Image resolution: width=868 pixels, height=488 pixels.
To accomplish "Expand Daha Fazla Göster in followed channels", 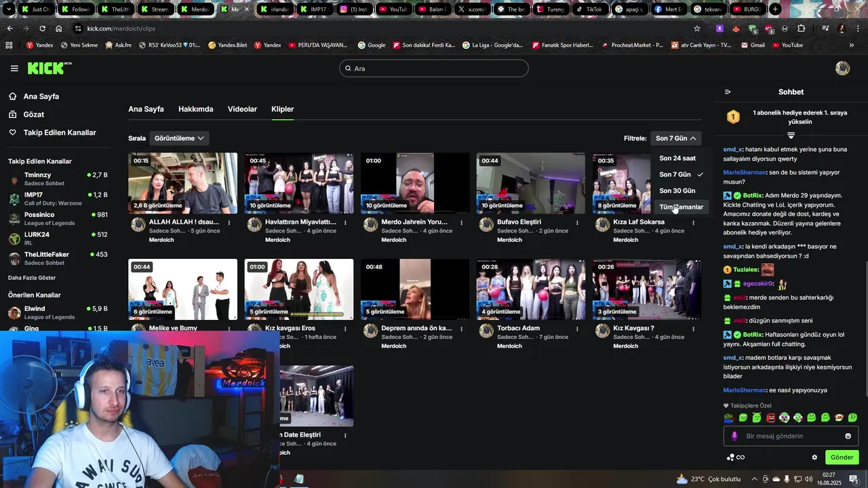I will click(x=32, y=278).
